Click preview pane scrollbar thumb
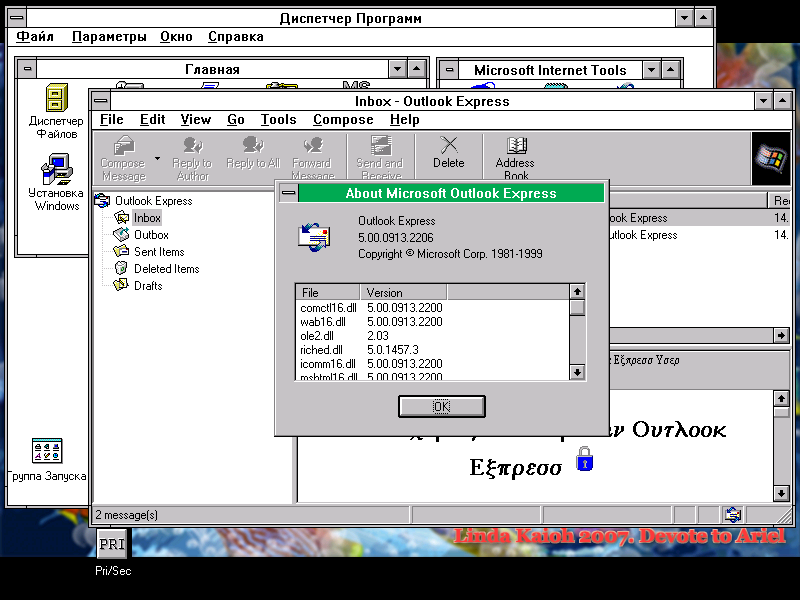This screenshot has height=600, width=800. click(x=781, y=412)
